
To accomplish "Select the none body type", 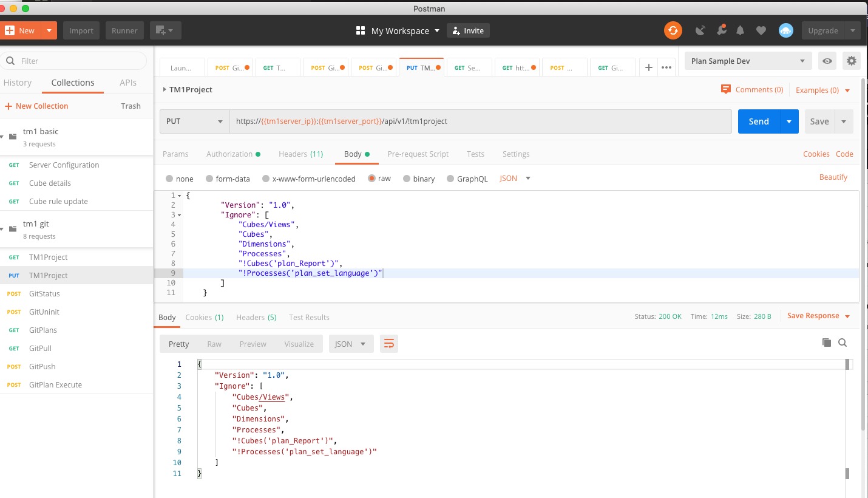I will (x=169, y=179).
